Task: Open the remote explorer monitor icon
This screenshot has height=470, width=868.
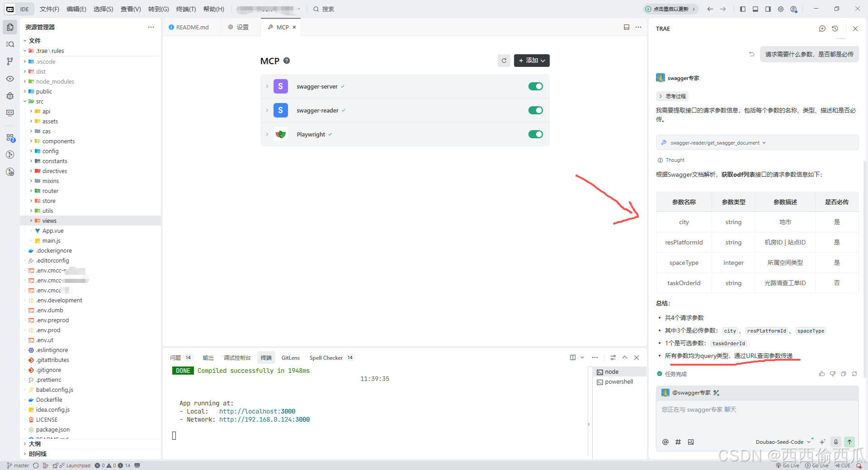Action: click(10, 113)
